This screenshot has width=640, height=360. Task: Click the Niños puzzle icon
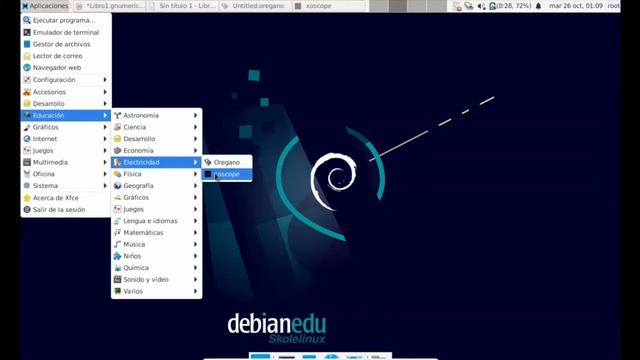[x=118, y=256]
